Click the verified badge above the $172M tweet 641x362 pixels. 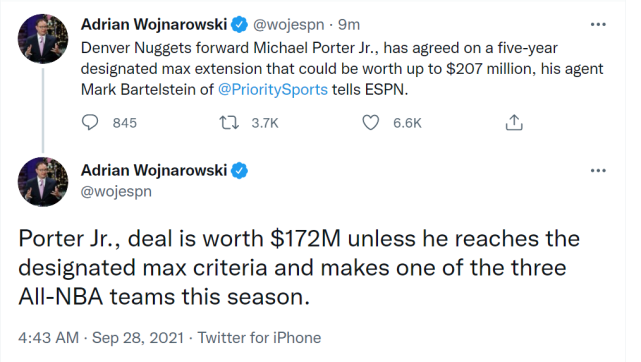[240, 170]
